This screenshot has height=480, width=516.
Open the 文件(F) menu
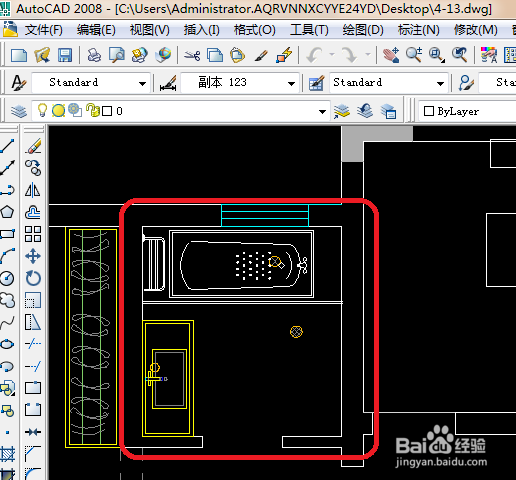tap(43, 30)
